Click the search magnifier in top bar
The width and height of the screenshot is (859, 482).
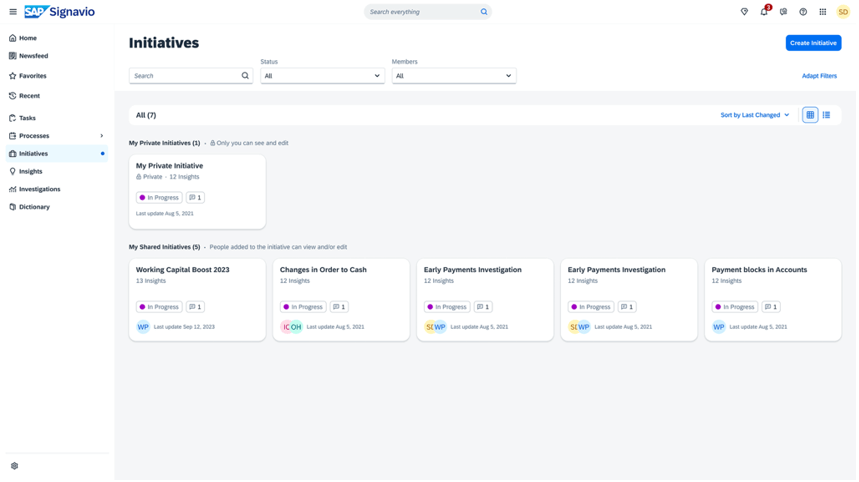484,12
